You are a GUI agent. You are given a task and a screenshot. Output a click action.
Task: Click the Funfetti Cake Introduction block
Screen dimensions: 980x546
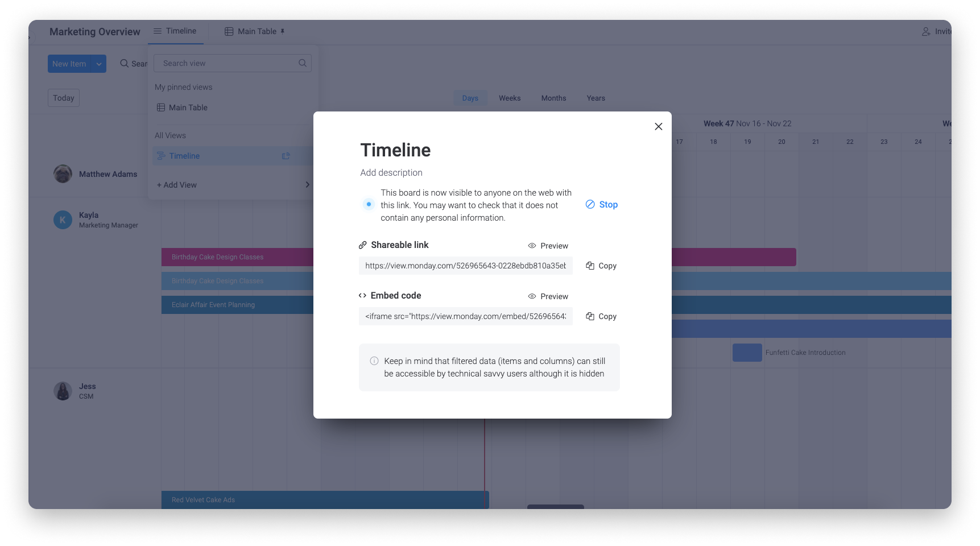click(x=747, y=353)
